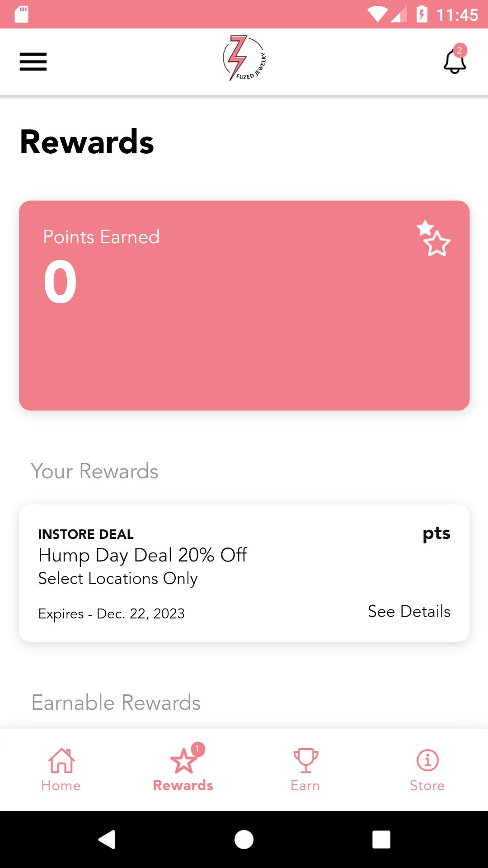This screenshot has height=868, width=488.
Task: Tap the notification bell icon
Action: coord(455,61)
